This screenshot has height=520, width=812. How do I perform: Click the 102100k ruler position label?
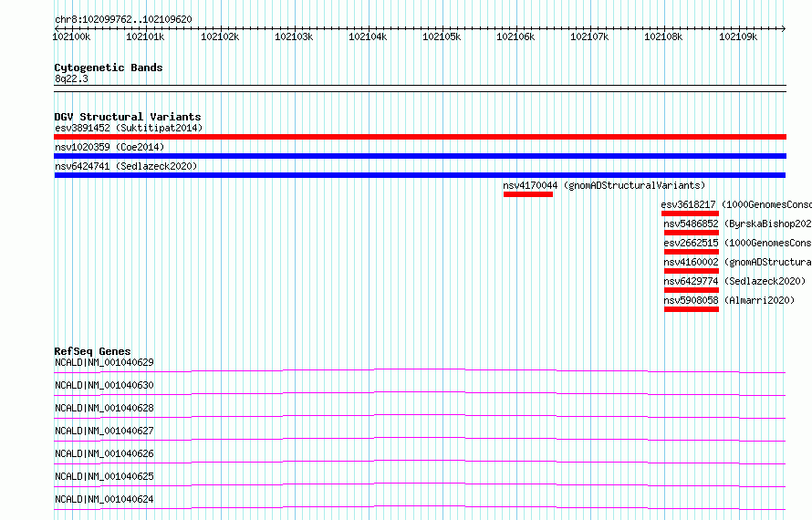pos(71,36)
